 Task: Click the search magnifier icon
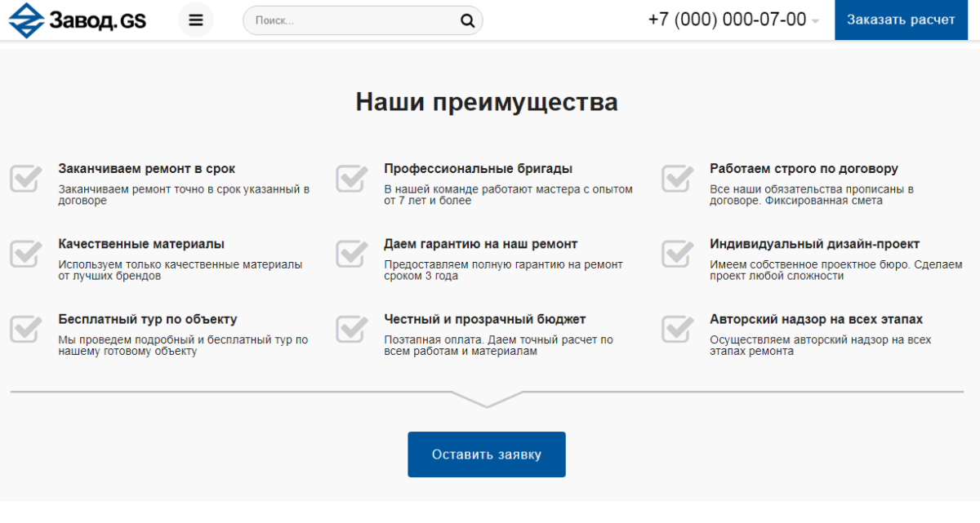[x=466, y=20]
